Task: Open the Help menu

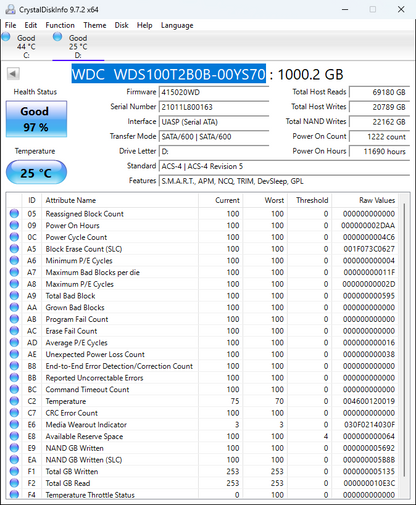Action: tap(144, 25)
